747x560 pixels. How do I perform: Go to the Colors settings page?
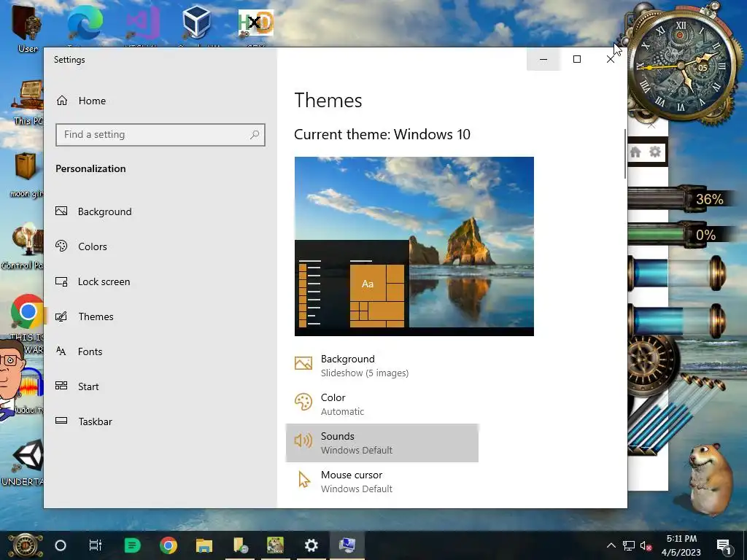coord(92,246)
